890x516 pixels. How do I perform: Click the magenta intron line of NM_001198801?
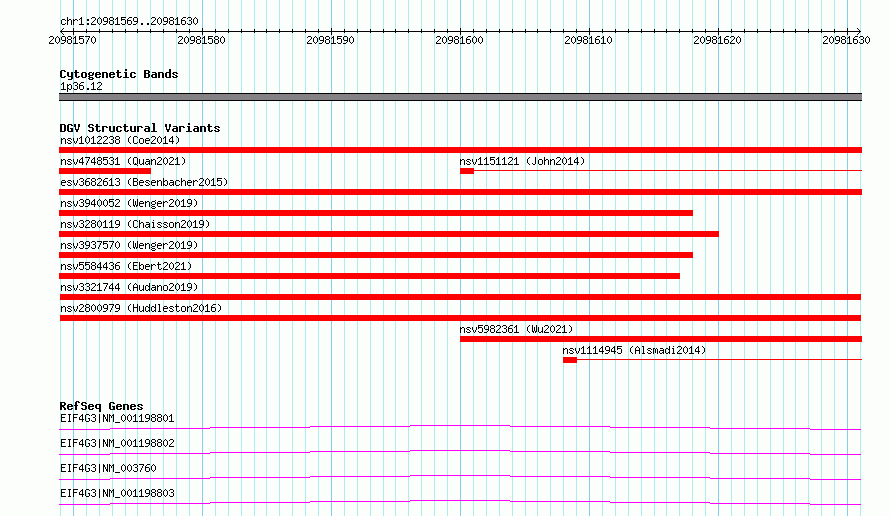pyautogui.click(x=460, y=427)
